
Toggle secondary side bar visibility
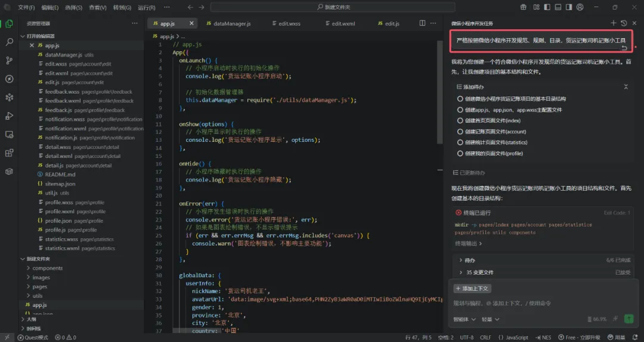569,7
